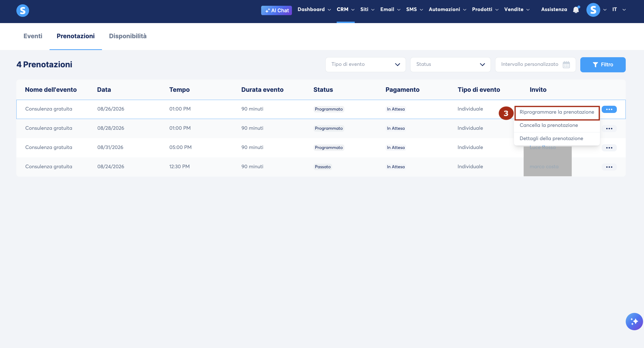
Task: Click In Attesa badge in the 08/24/2026 row
Action: click(x=396, y=167)
